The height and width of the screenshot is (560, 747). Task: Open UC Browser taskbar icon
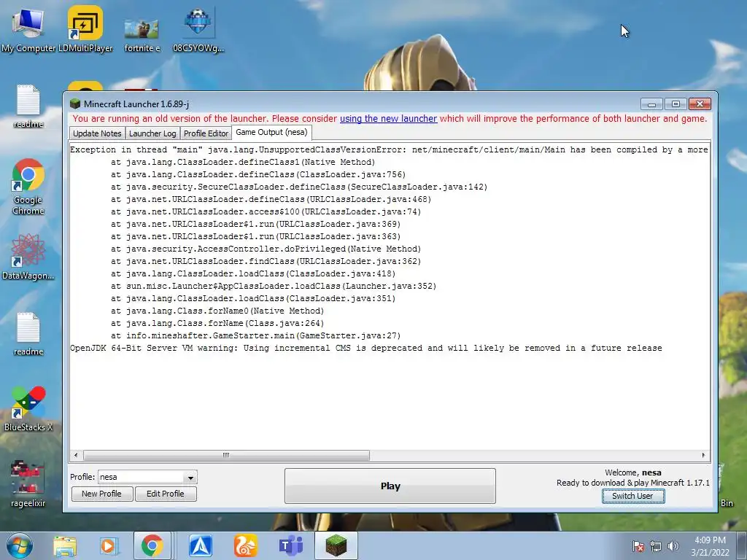pos(245,545)
